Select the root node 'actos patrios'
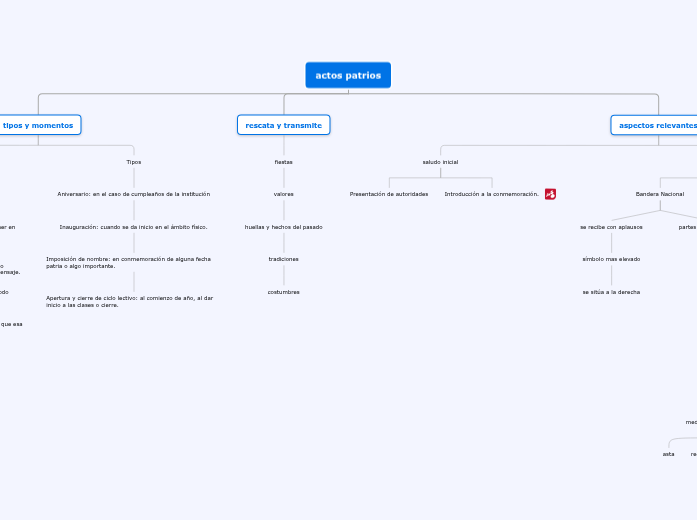 click(348, 75)
